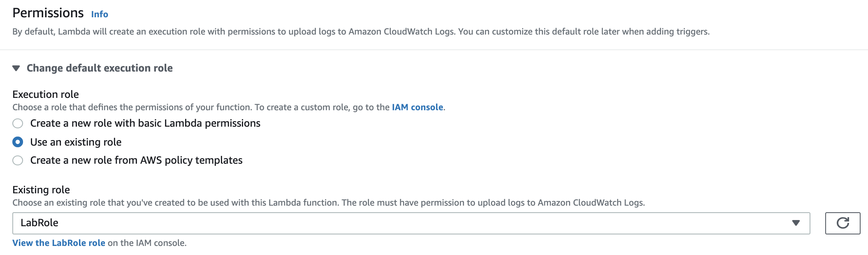Open the Info link beside Permissions

100,14
